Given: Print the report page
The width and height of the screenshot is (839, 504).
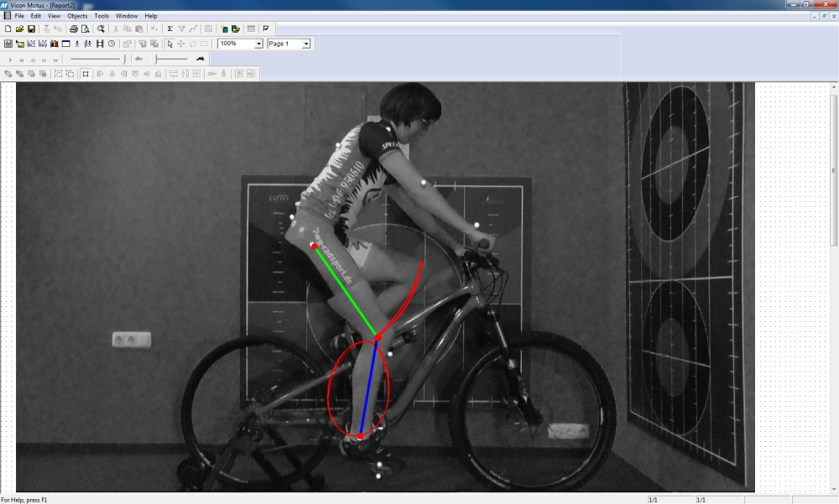Looking at the screenshot, I should (x=73, y=29).
